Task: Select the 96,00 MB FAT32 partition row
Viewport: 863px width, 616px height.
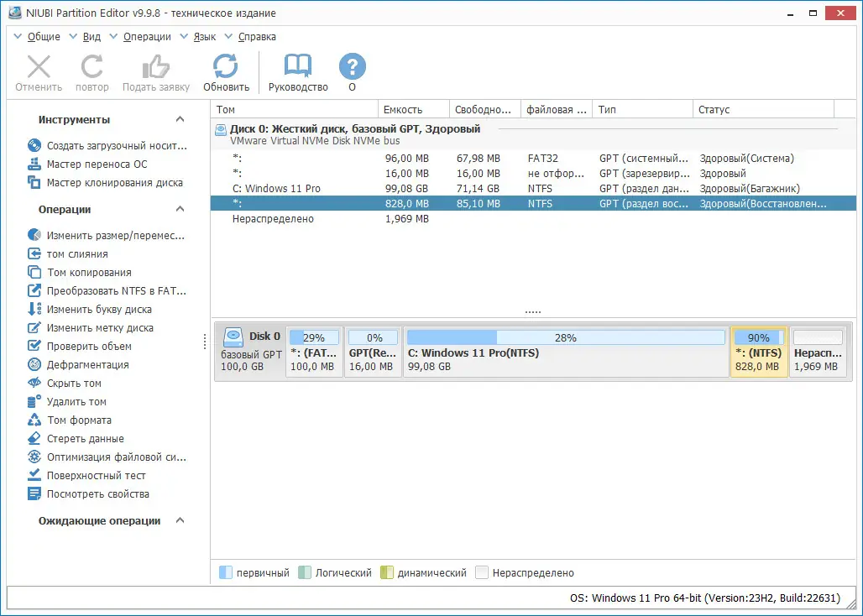Action: point(533,159)
